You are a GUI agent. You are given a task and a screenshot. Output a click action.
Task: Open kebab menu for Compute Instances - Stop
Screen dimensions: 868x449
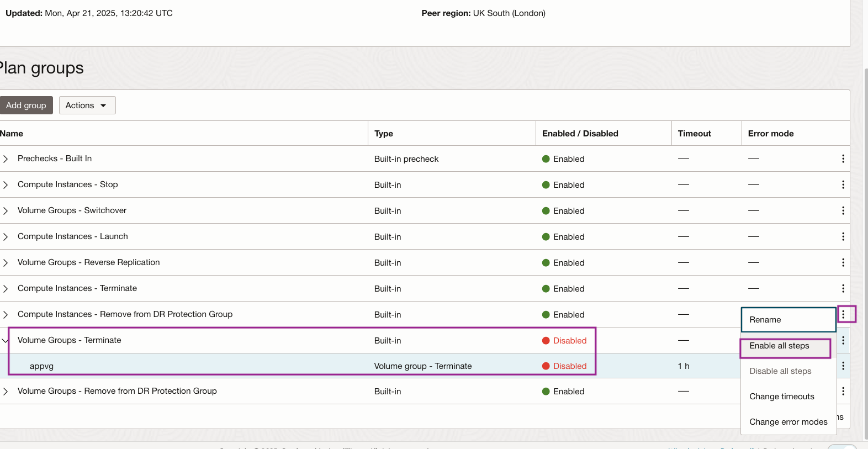(x=843, y=185)
